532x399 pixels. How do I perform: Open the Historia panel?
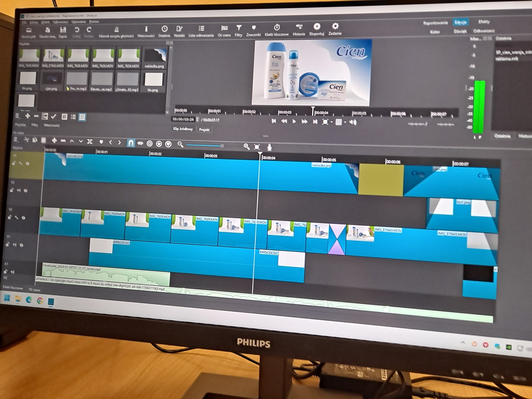299,30
